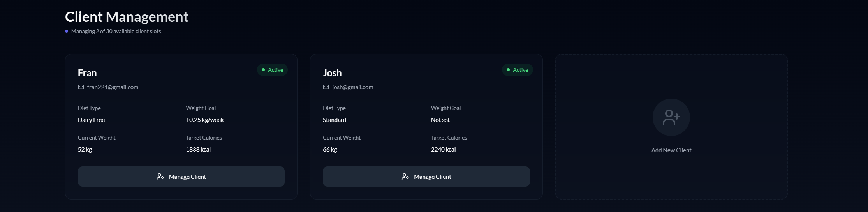Click Fran's 1838 kcal target calories value
868x212 pixels.
(198, 150)
